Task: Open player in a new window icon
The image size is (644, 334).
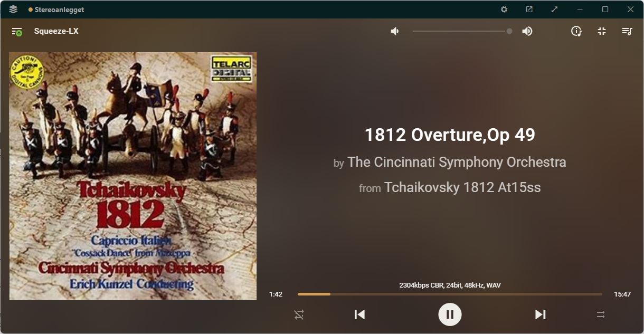Action: [x=529, y=9]
